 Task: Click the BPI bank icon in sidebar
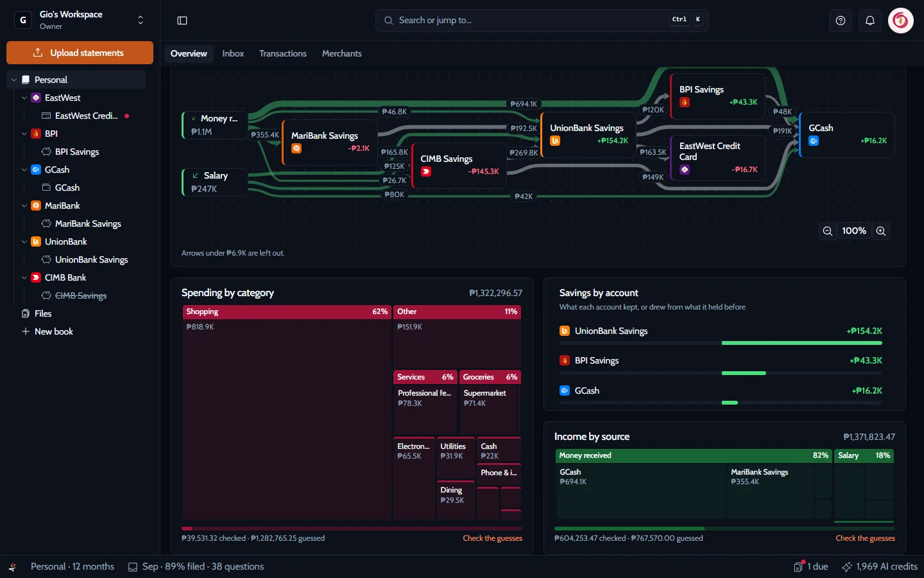(x=36, y=134)
